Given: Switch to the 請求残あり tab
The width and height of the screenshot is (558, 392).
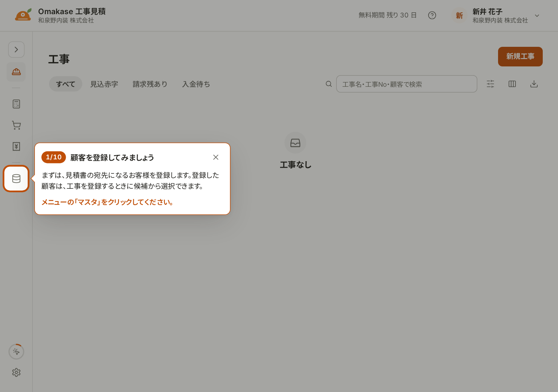Looking at the screenshot, I should click(150, 84).
